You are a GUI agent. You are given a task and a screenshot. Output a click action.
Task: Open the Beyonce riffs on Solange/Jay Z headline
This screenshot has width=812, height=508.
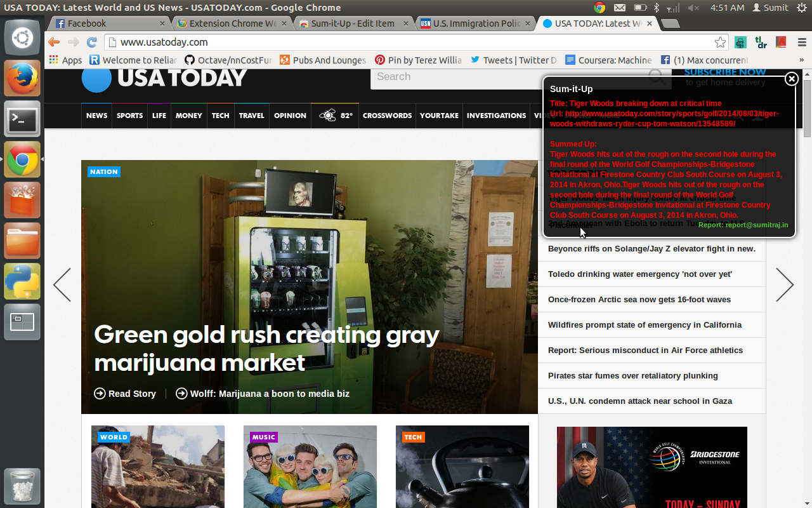(x=652, y=249)
